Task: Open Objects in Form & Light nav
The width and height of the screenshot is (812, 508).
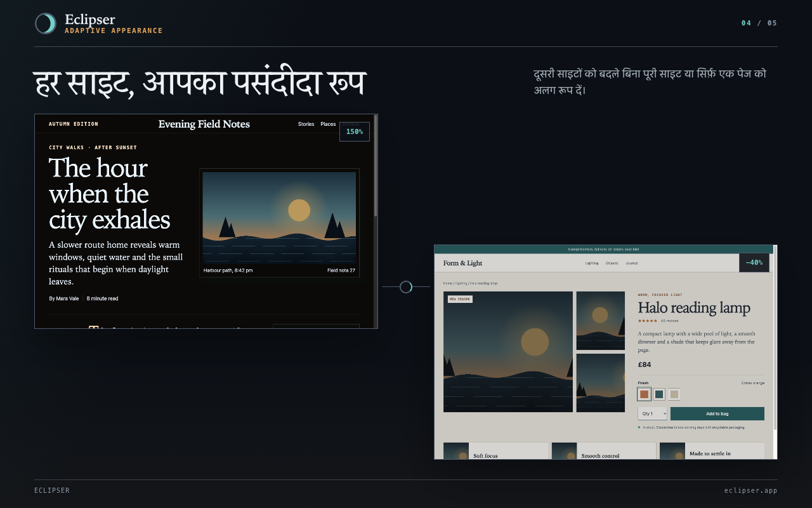Action: click(x=612, y=263)
